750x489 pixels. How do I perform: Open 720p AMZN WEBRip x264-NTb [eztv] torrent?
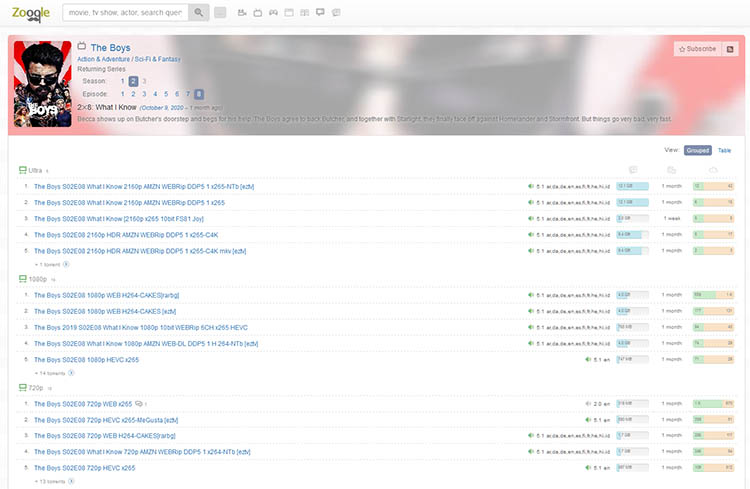click(142, 452)
